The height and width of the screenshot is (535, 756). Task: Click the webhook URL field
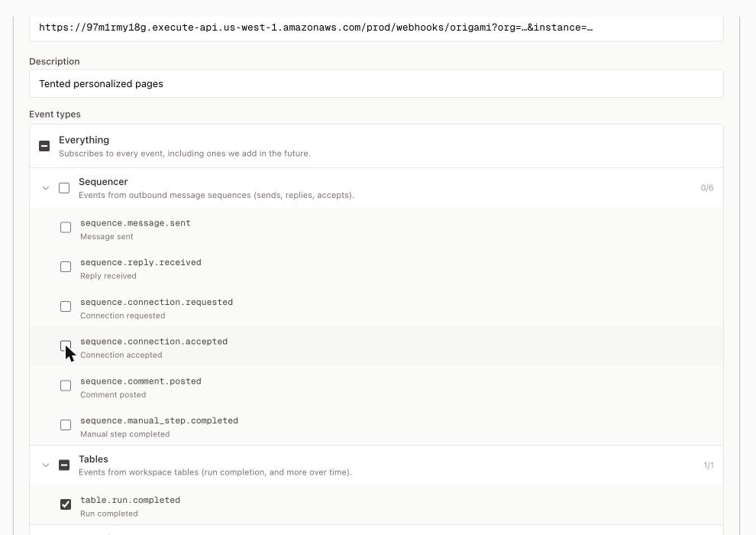point(376,28)
